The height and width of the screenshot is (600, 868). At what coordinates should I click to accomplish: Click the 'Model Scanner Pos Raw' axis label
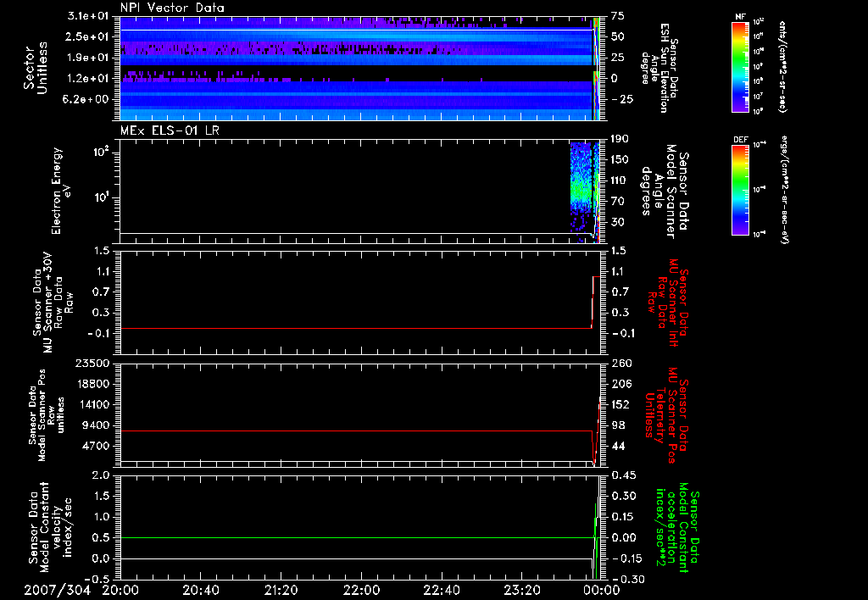coord(47,415)
